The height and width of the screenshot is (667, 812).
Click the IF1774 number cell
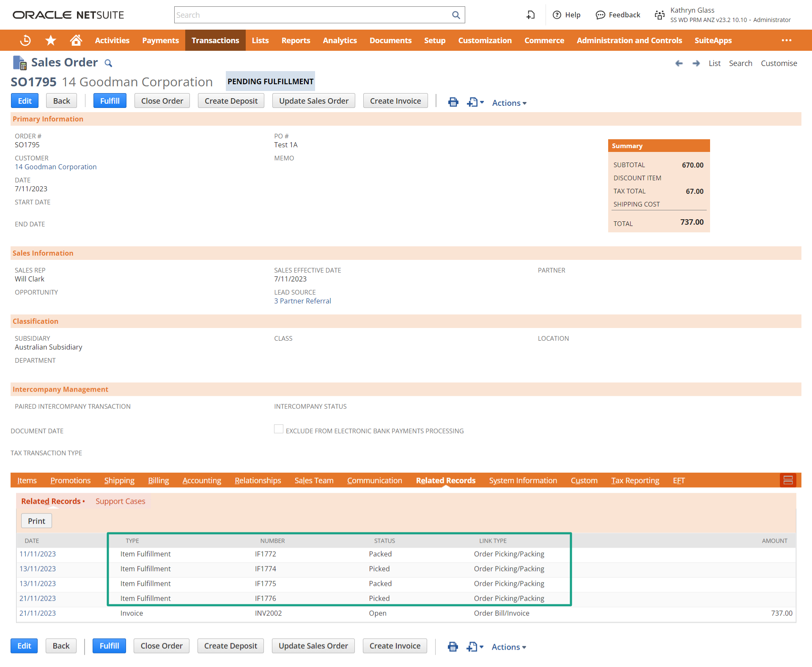pos(266,569)
